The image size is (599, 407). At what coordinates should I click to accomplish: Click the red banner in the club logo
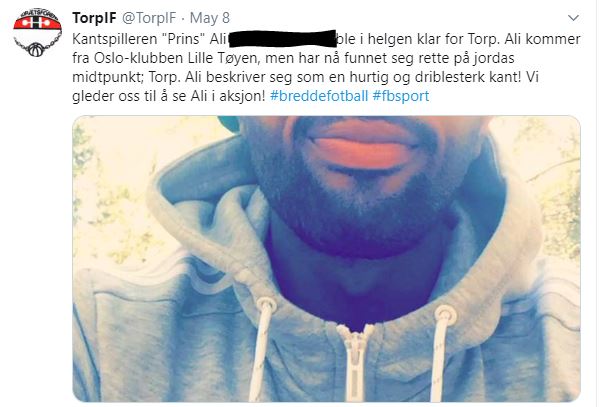[37, 23]
